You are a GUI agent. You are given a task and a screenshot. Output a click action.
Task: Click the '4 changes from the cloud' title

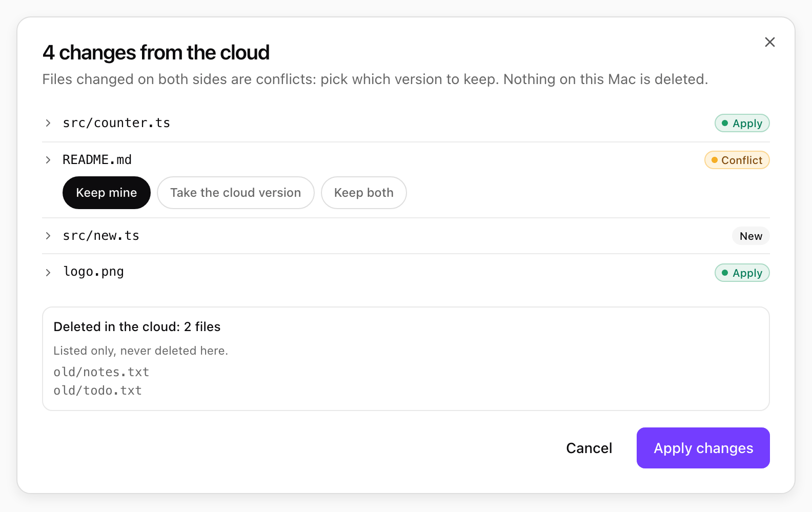point(156,52)
